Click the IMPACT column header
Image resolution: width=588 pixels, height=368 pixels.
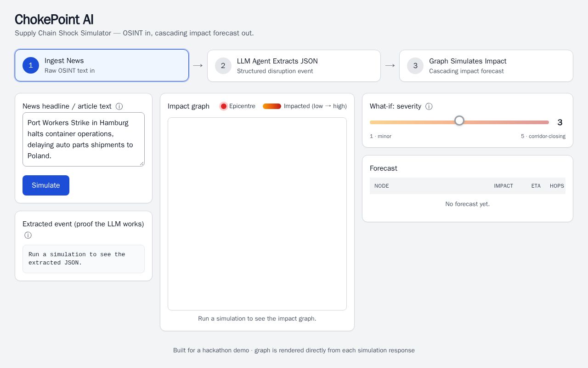pyautogui.click(x=503, y=186)
